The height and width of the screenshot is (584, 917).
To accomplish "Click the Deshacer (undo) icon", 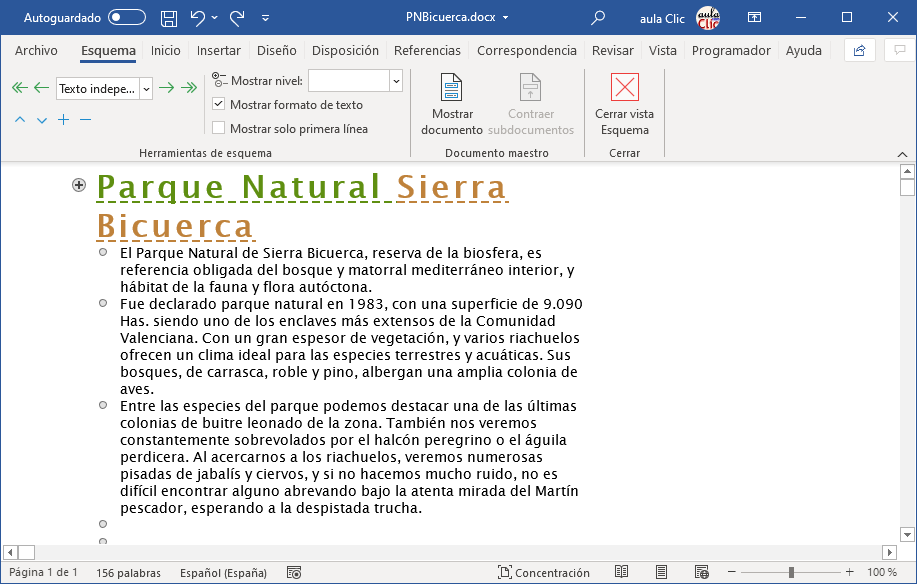I will (196, 17).
